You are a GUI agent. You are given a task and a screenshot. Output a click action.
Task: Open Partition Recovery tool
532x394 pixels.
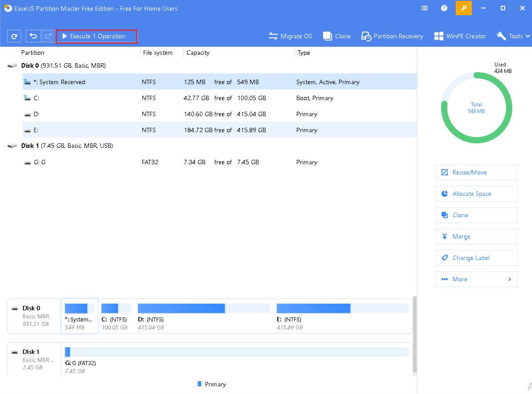coord(392,37)
